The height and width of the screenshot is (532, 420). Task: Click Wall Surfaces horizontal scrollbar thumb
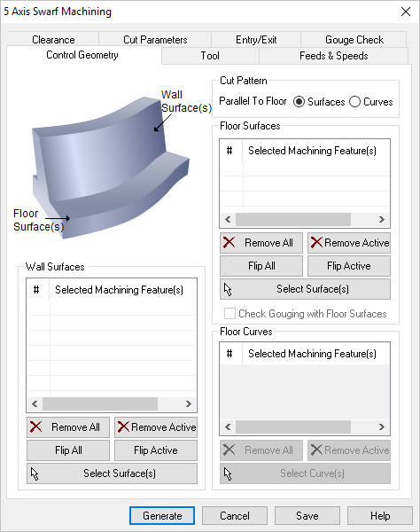(100, 403)
